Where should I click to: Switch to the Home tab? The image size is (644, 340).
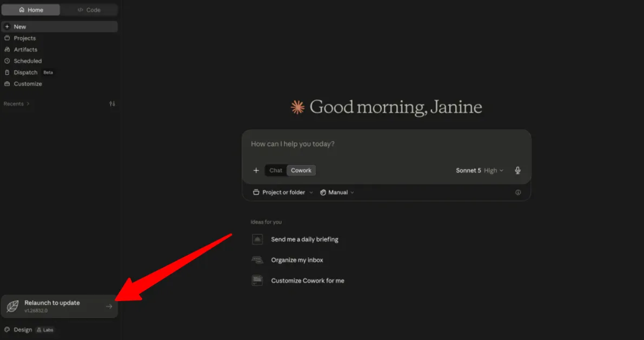(x=31, y=10)
